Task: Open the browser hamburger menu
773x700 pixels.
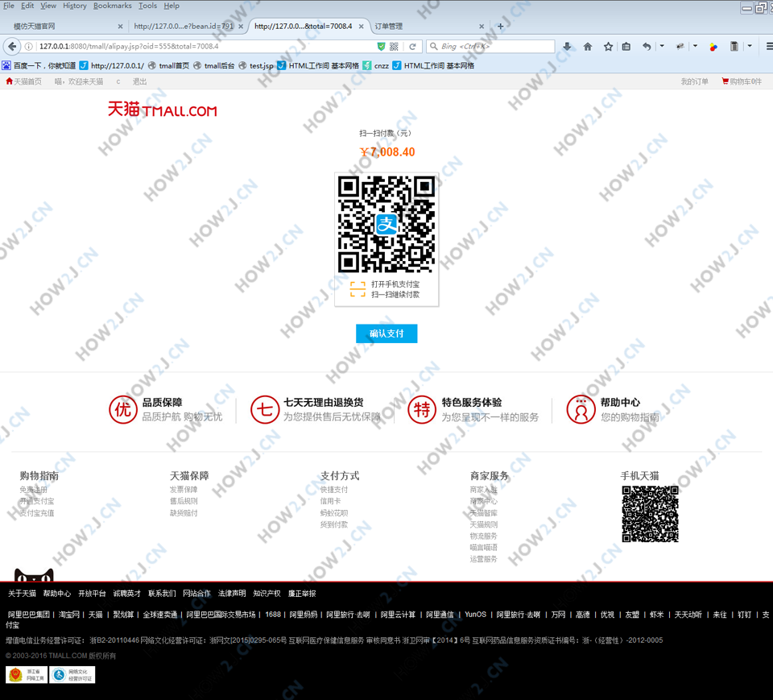Action: 768,47
